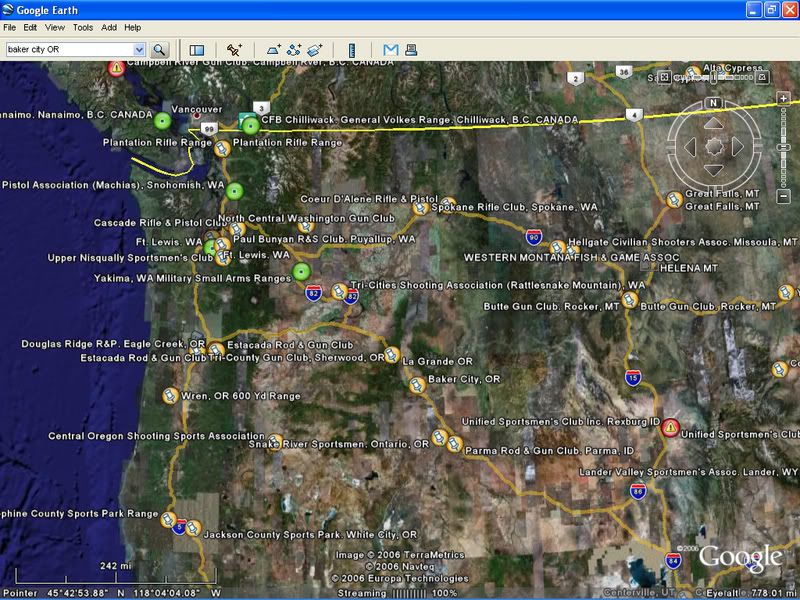The height and width of the screenshot is (600, 800).
Task: Click the Plantation Rifle Range pin
Action: [221, 149]
